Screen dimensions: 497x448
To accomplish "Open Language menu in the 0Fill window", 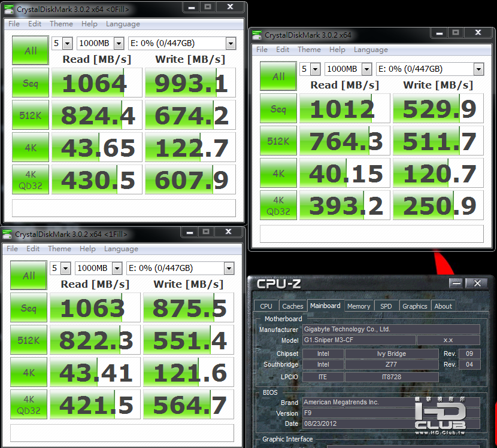I will (123, 24).
